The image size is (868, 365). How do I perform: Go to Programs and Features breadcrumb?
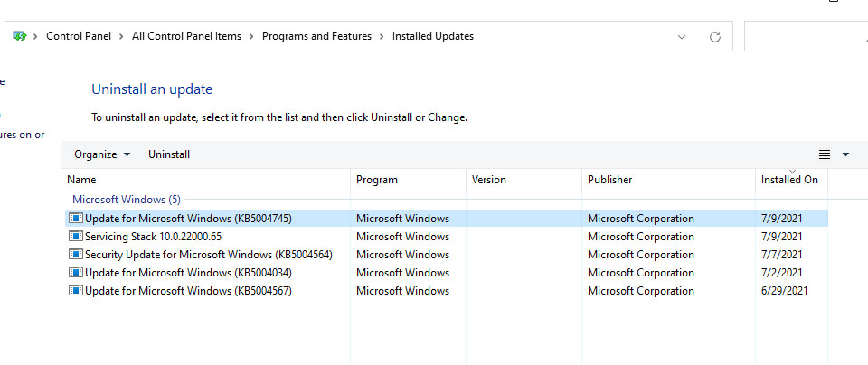[x=316, y=36]
